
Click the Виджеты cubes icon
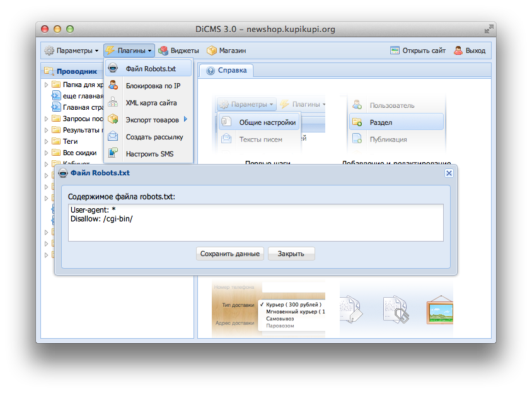tap(163, 50)
